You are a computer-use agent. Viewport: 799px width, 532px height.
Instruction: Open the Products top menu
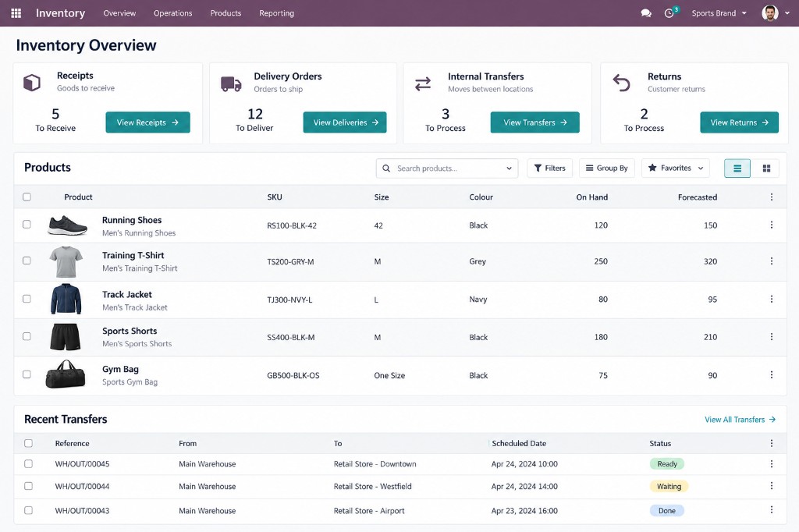click(225, 13)
